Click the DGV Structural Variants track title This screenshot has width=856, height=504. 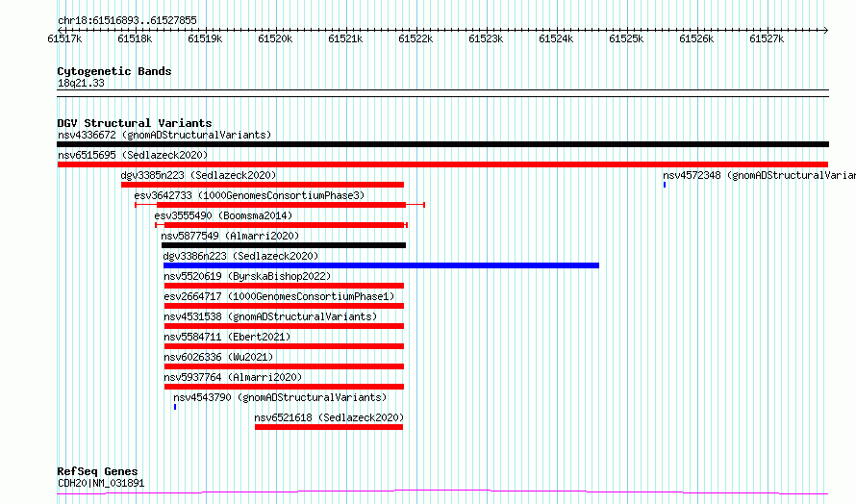[x=135, y=123]
